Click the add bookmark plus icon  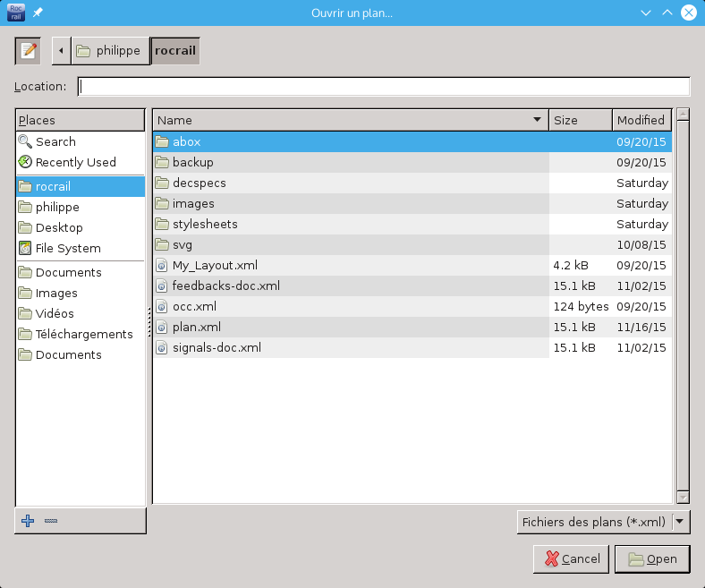tap(28, 521)
